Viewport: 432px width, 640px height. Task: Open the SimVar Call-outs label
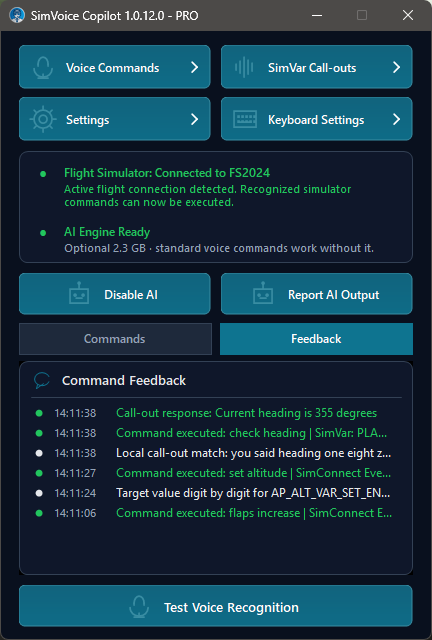click(x=312, y=68)
